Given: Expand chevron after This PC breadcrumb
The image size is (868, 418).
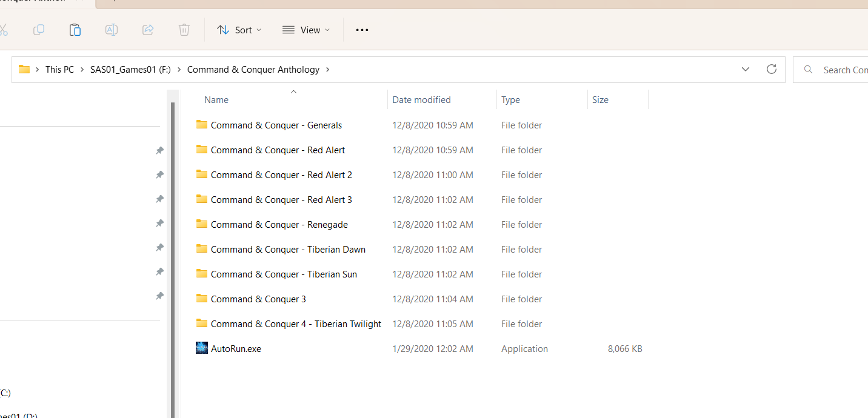Looking at the screenshot, I should pyautogui.click(x=82, y=70).
